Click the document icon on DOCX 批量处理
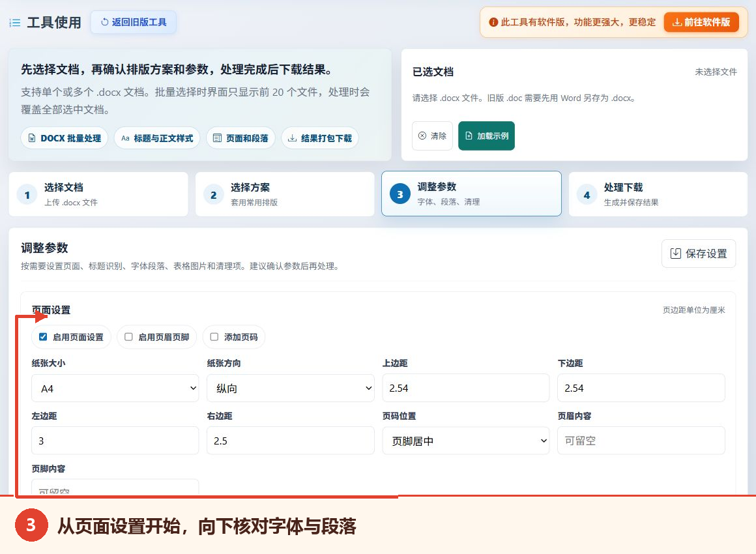 tap(32, 138)
